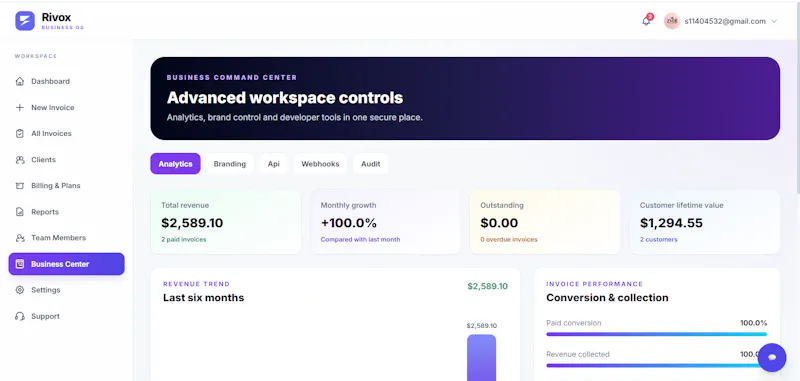
Task: Click the Total revenue $2,589.10 value
Action: click(192, 223)
